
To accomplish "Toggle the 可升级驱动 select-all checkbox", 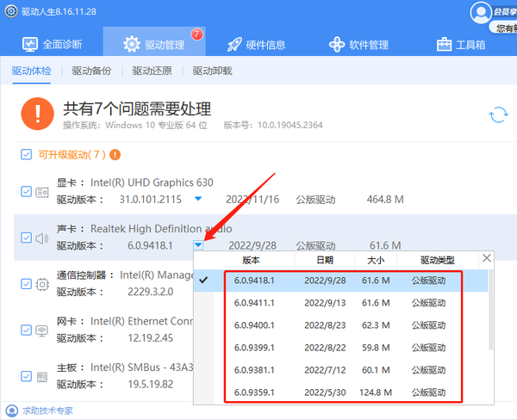I will click(26, 155).
